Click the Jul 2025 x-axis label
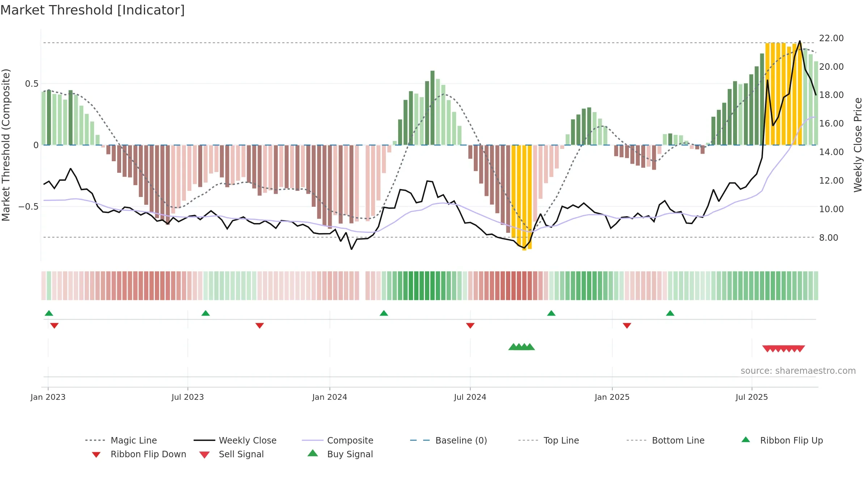This screenshot has width=868, height=488. (752, 397)
